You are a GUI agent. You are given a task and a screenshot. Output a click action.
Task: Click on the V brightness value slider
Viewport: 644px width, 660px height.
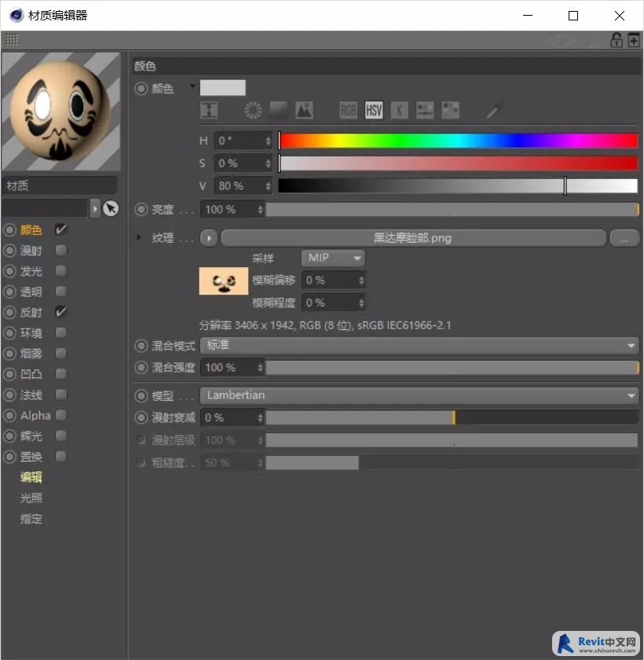(x=458, y=186)
